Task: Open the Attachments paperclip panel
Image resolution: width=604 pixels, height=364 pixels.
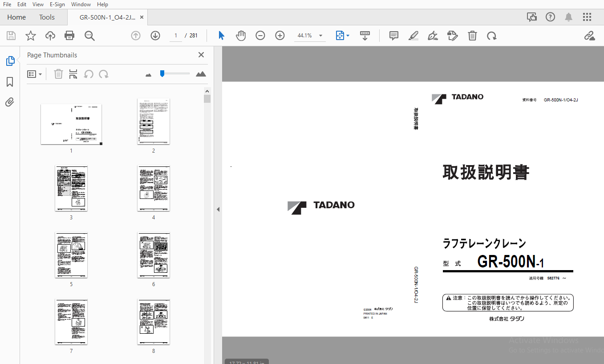Action: click(10, 102)
